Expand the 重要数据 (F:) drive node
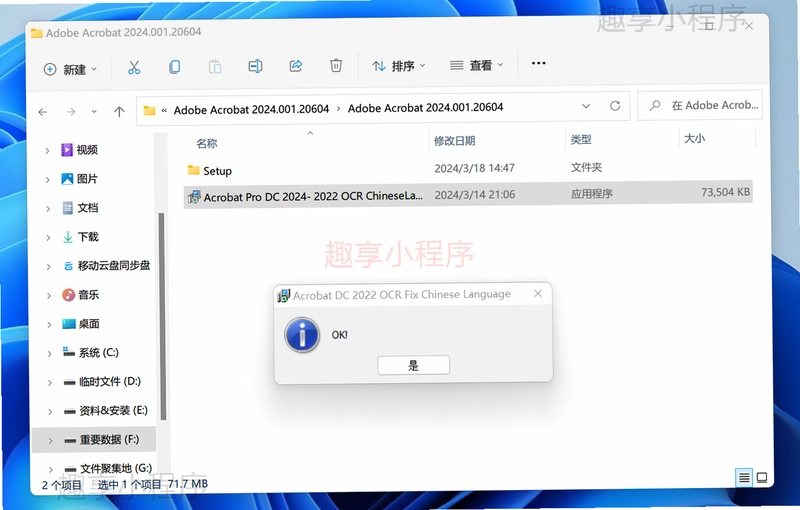Screen dimensions: 800x510 [50, 441]
